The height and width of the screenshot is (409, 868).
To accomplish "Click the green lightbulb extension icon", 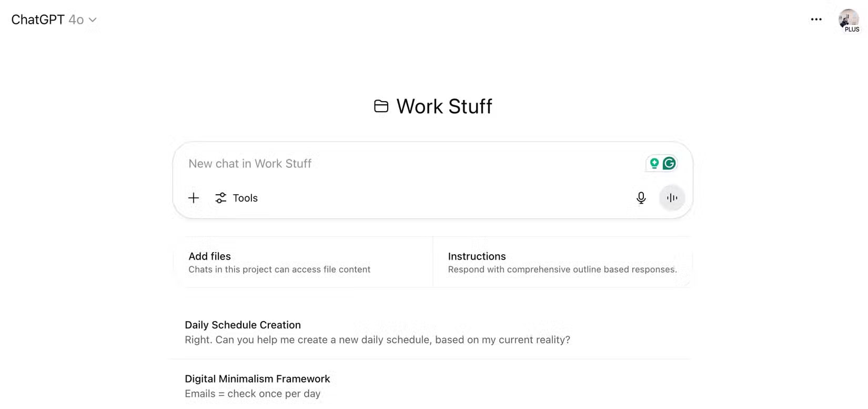I will (653, 163).
